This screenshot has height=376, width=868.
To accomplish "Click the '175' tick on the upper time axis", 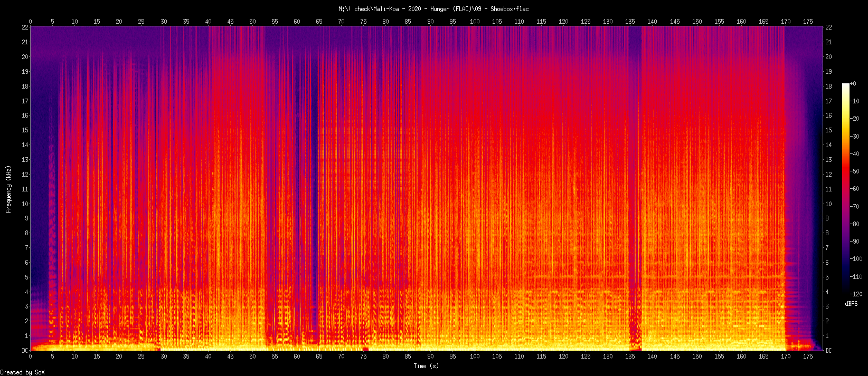I will (x=808, y=22).
